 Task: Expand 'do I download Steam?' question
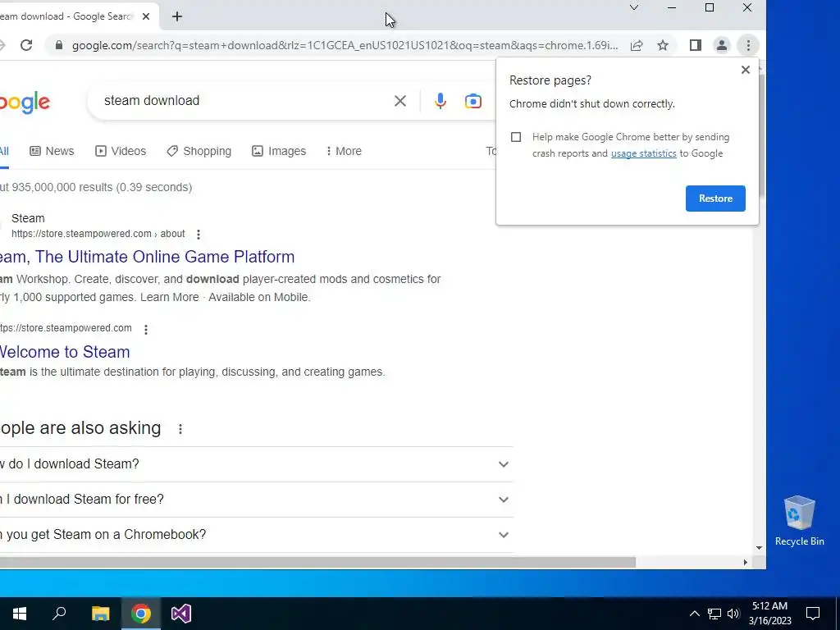coord(257,464)
